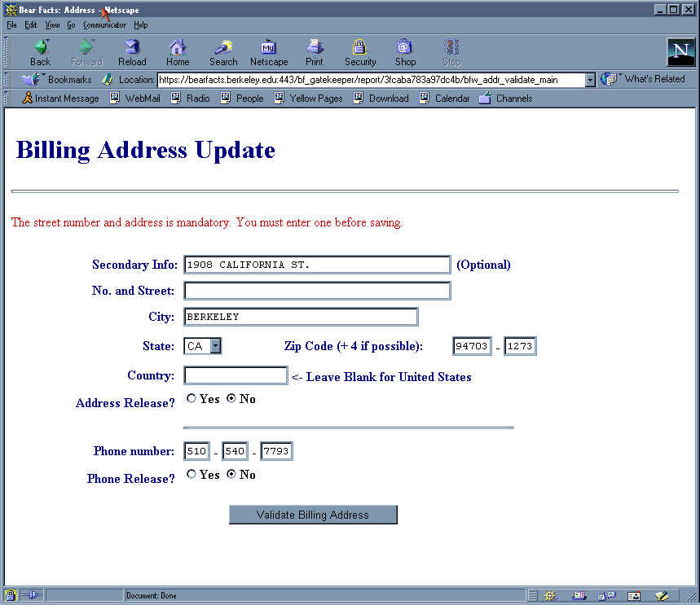The height and width of the screenshot is (605, 700).
Task: Expand the Location URL dropdown arrow
Action: 590,80
